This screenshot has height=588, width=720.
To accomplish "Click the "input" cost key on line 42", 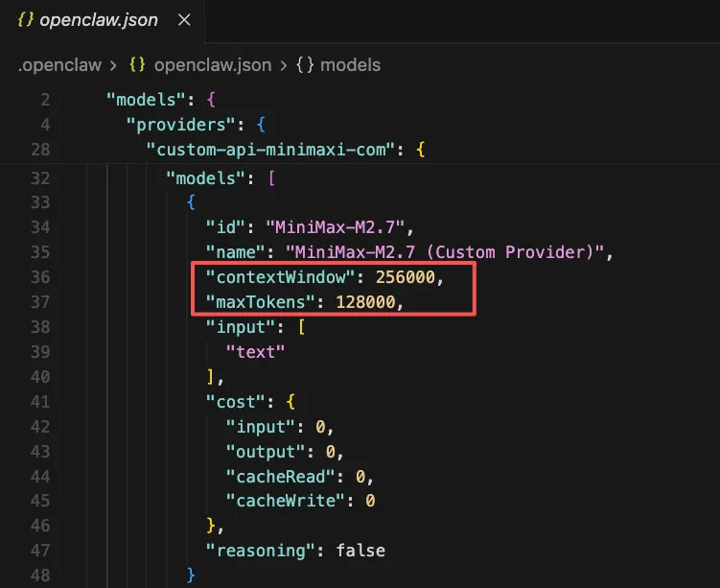I will pyautogui.click(x=261, y=427).
